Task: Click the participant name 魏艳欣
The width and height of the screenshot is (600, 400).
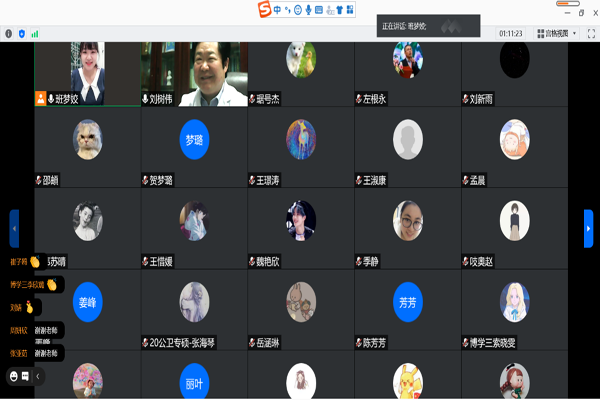Action: pos(268,261)
